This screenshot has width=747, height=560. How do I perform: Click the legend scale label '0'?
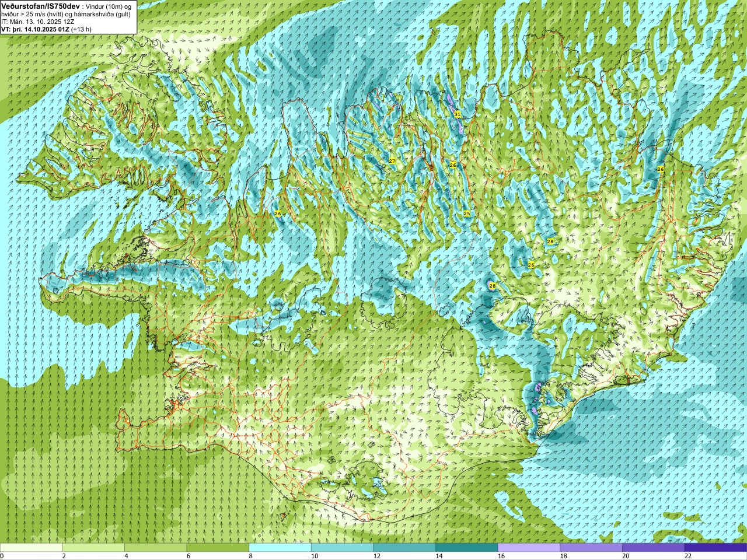click(2, 556)
